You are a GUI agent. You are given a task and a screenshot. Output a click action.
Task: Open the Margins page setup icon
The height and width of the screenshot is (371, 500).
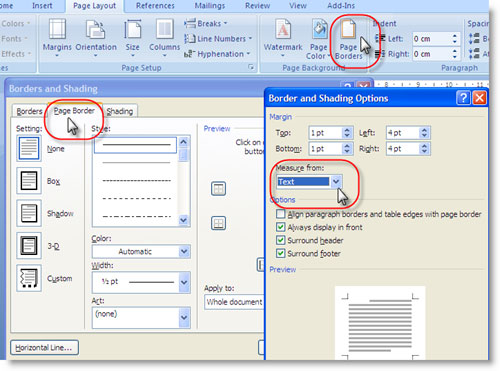click(57, 29)
